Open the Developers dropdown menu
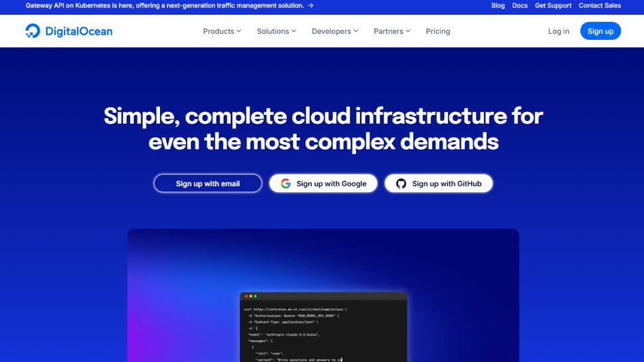The image size is (644, 362). (335, 31)
